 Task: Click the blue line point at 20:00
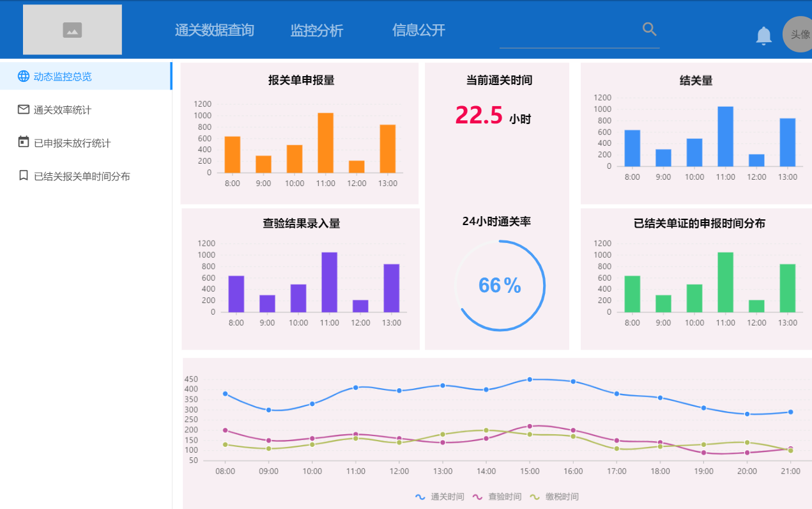coord(747,414)
